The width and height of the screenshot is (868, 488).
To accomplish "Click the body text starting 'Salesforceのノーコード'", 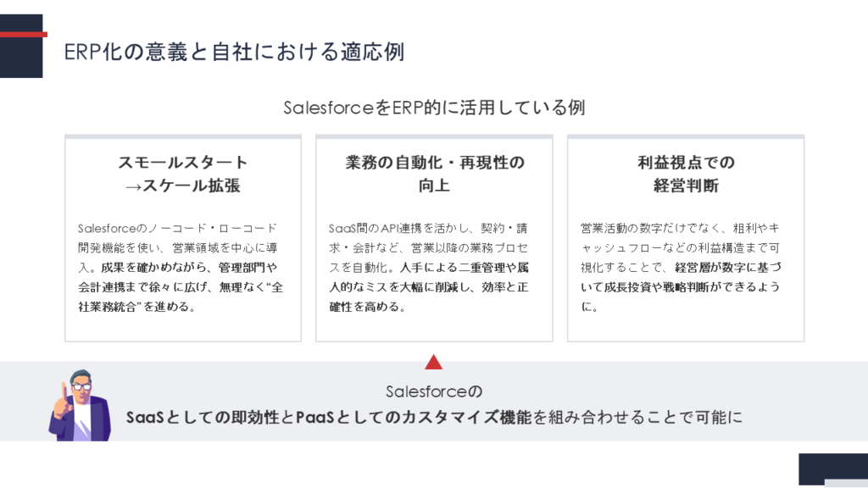I will tap(181, 267).
